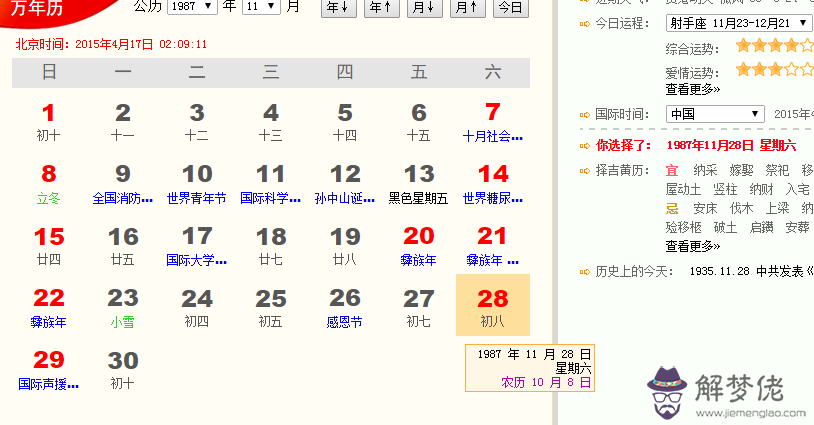Image resolution: width=814 pixels, height=425 pixels.
Task: Select the 13th 黑色星期五 date cell
Action: 419,183
